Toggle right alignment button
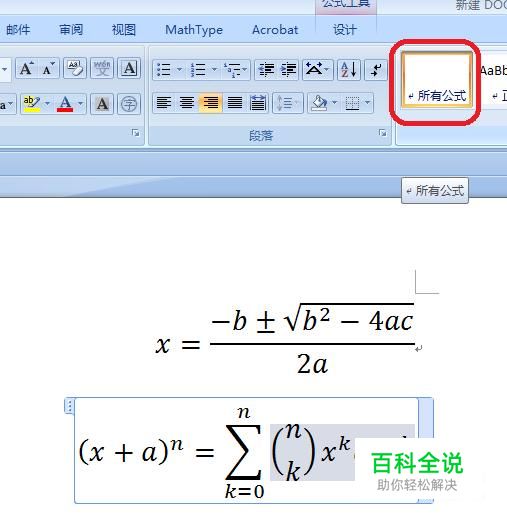 tap(211, 103)
